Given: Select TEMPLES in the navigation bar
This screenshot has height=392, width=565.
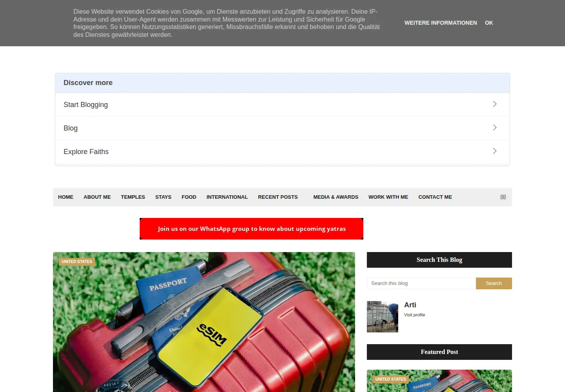Looking at the screenshot, I should (x=133, y=197).
